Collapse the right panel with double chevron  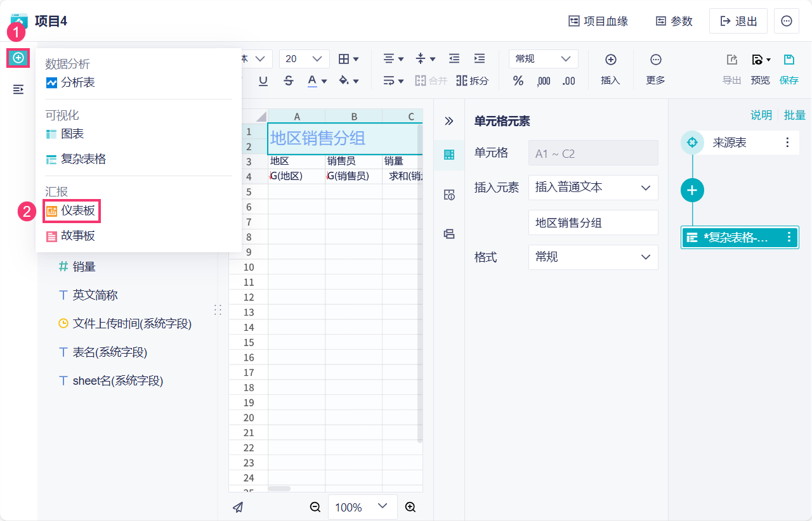pos(449,121)
